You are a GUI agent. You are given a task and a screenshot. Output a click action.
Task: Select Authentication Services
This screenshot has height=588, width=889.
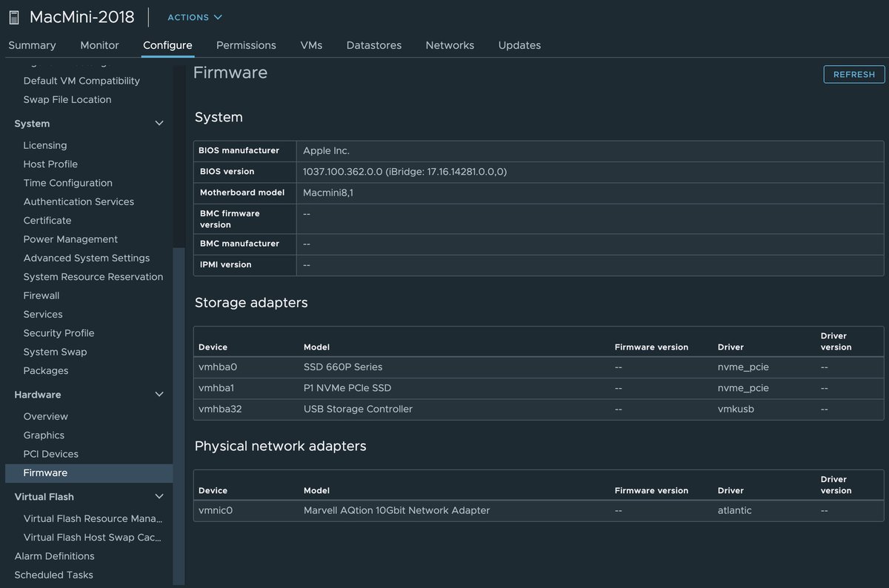click(79, 201)
